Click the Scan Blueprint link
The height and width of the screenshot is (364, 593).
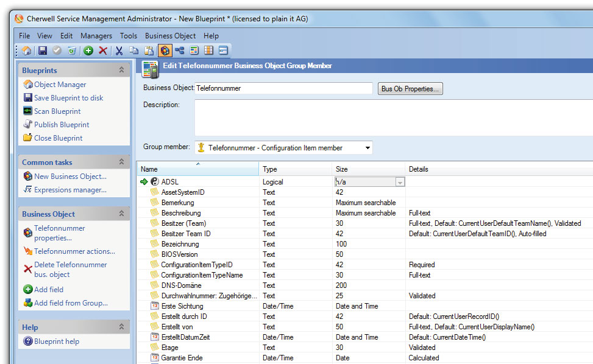[x=57, y=111]
